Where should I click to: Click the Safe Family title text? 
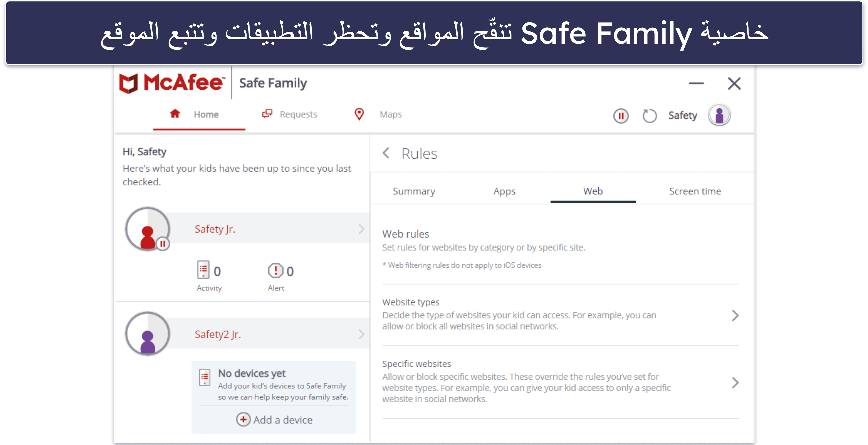click(x=273, y=83)
